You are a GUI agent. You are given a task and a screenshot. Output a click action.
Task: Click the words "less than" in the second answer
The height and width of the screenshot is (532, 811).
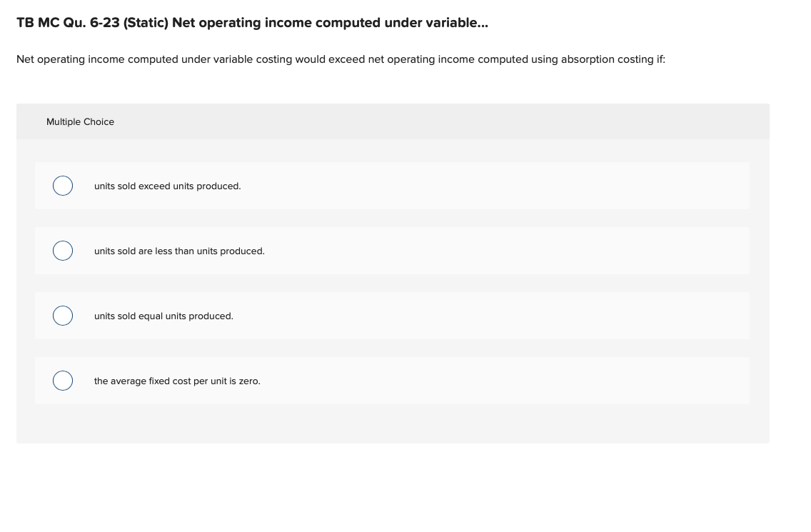(174, 251)
